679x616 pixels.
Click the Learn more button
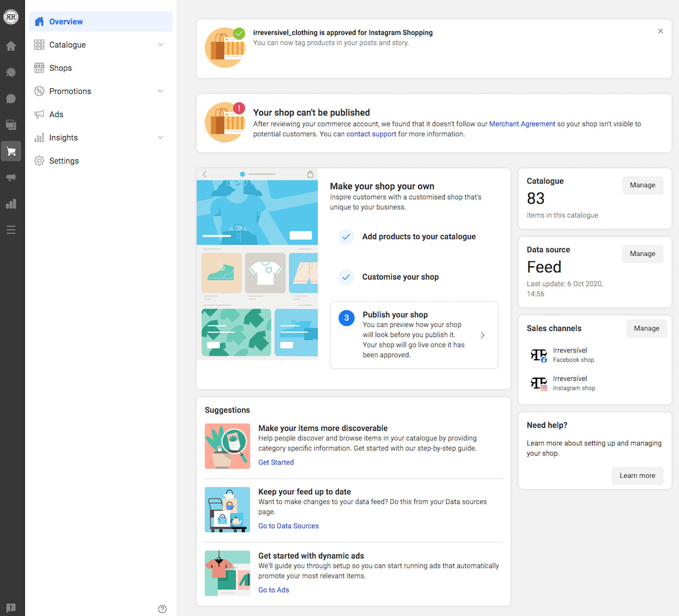click(637, 475)
